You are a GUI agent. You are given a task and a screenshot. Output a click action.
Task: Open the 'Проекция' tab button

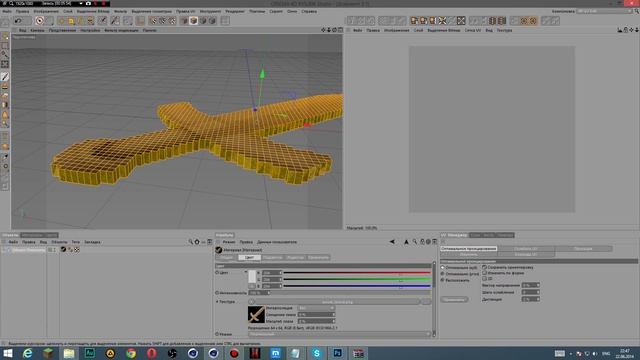pos(583,249)
